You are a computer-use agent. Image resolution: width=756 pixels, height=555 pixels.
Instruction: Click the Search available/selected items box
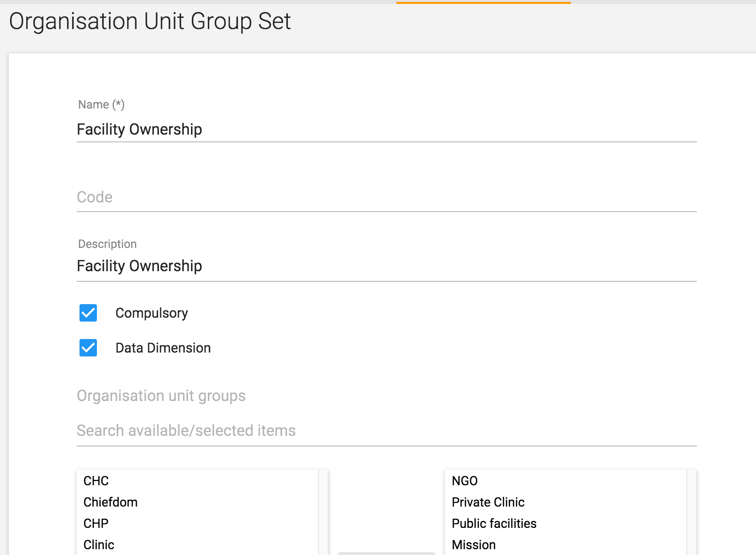pyautogui.click(x=386, y=431)
